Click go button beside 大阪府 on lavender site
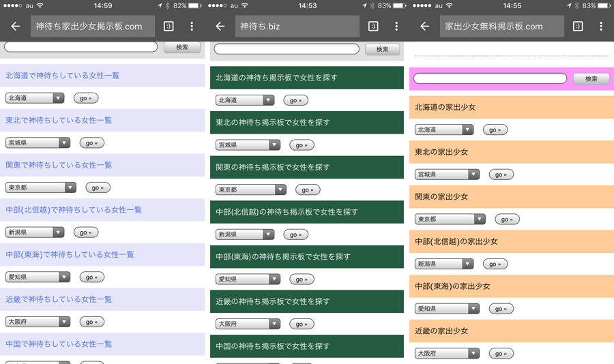The image size is (614, 364). (92, 322)
